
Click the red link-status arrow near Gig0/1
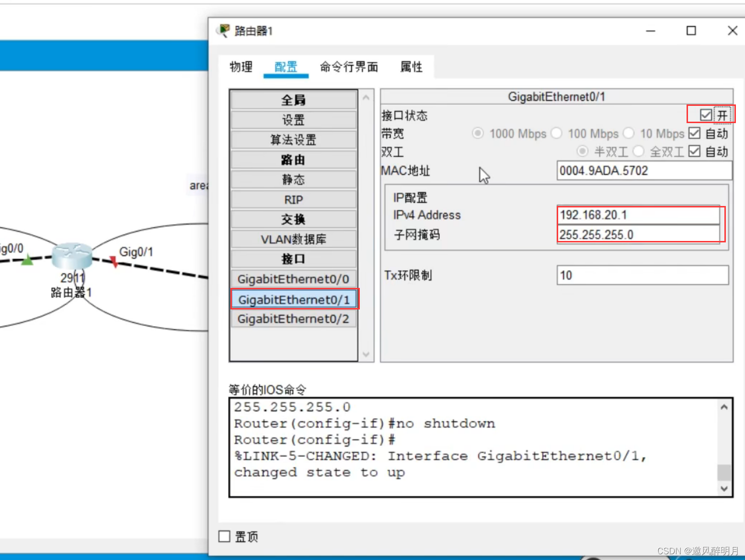pyautogui.click(x=114, y=262)
